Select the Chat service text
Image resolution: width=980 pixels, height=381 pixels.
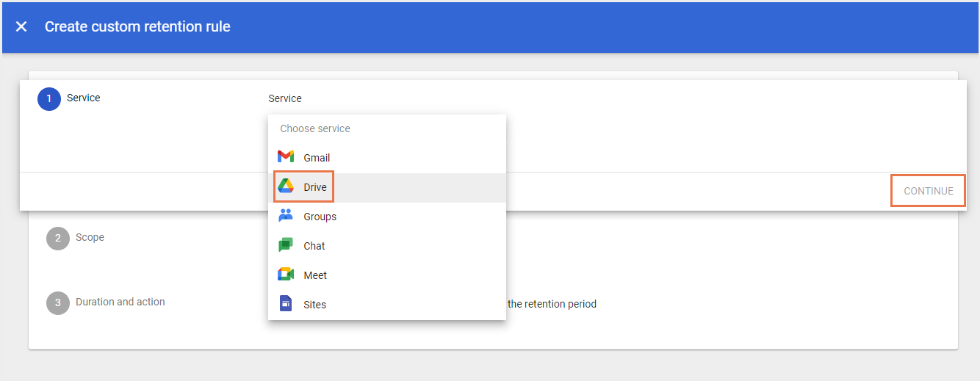(x=314, y=246)
